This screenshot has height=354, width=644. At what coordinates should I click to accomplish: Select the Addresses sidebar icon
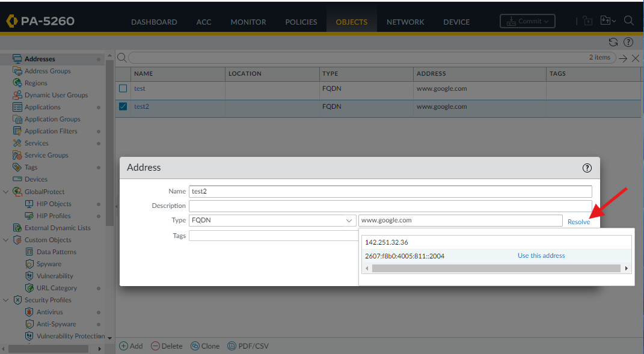coord(17,58)
